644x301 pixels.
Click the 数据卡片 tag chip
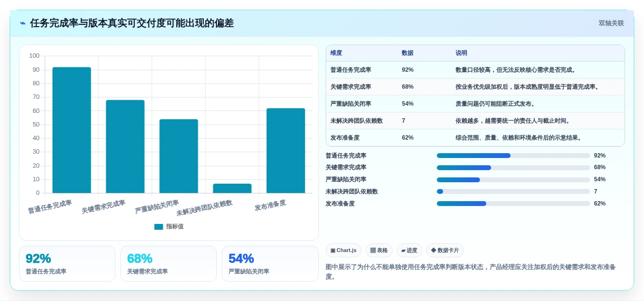click(x=445, y=250)
